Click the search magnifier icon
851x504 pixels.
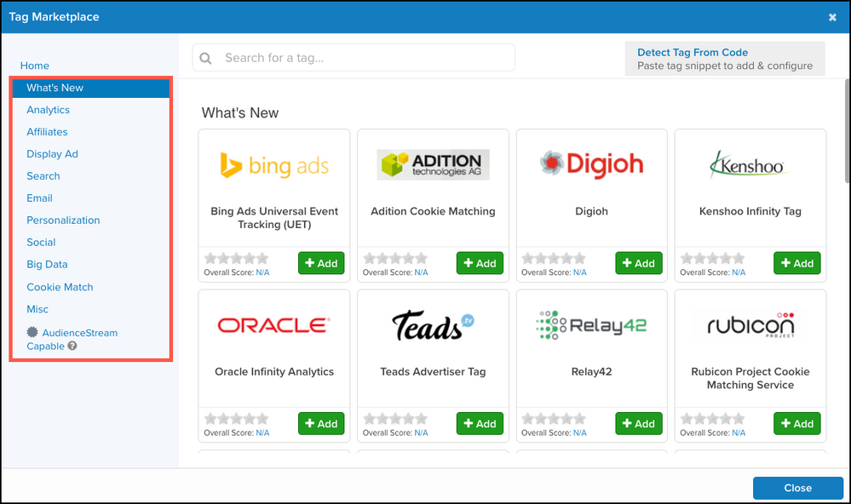pos(205,59)
